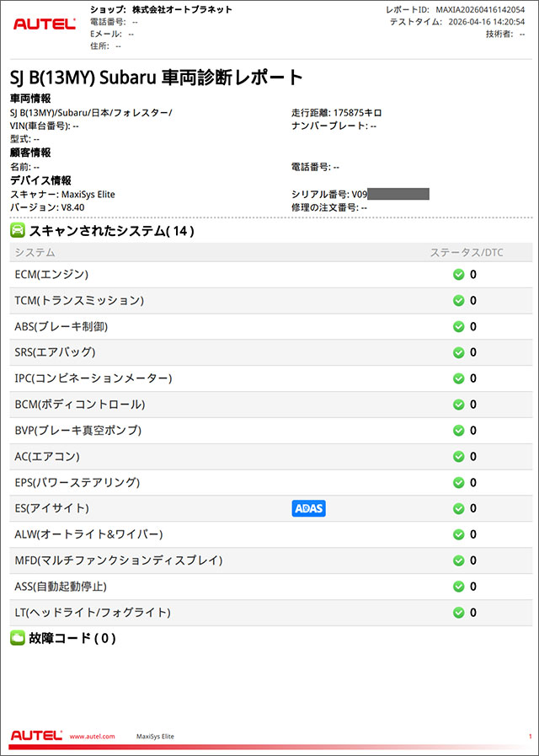Click the ナンバープレート field
The height and width of the screenshot is (756, 539).
point(334,126)
